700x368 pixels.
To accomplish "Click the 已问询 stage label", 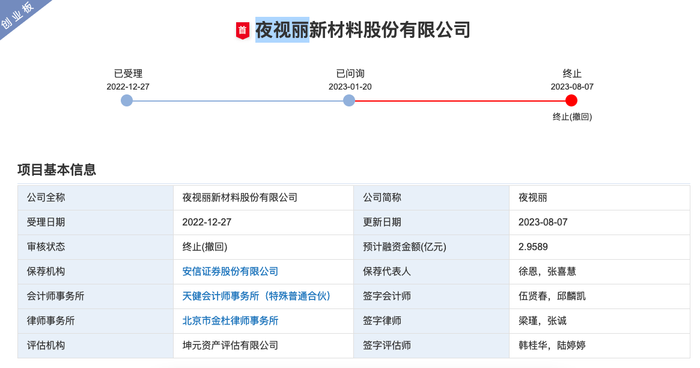I will pos(350,74).
